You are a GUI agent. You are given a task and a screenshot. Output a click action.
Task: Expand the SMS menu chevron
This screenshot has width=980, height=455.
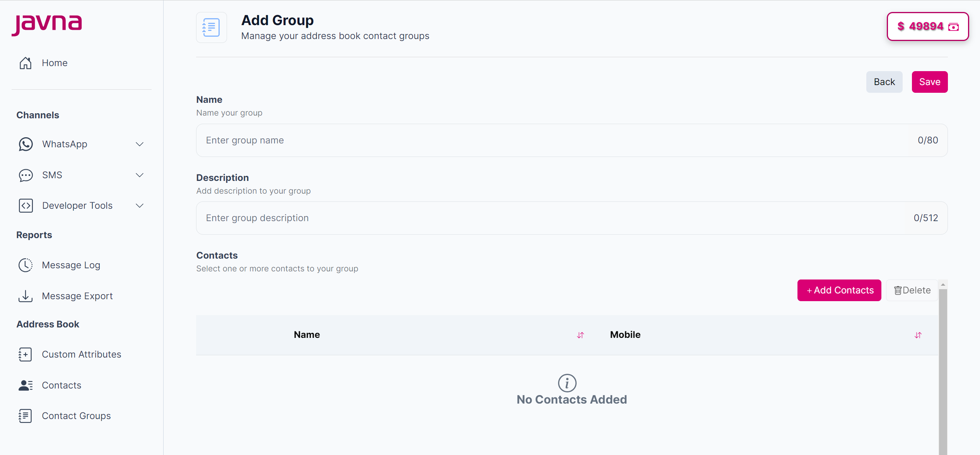coord(140,175)
